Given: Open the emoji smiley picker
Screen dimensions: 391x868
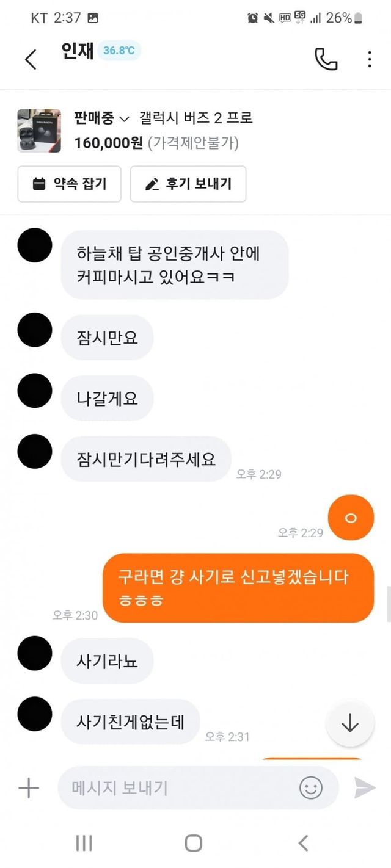Looking at the screenshot, I should (x=311, y=787).
